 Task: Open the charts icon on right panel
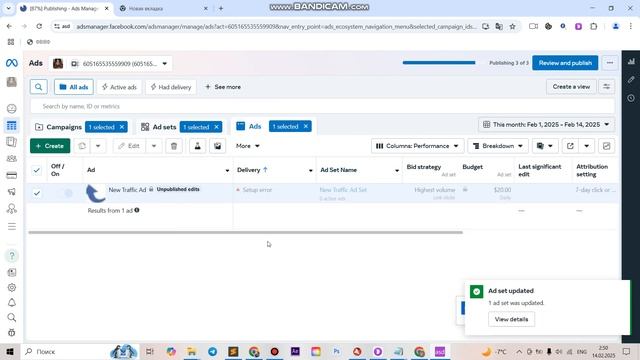tap(631, 61)
